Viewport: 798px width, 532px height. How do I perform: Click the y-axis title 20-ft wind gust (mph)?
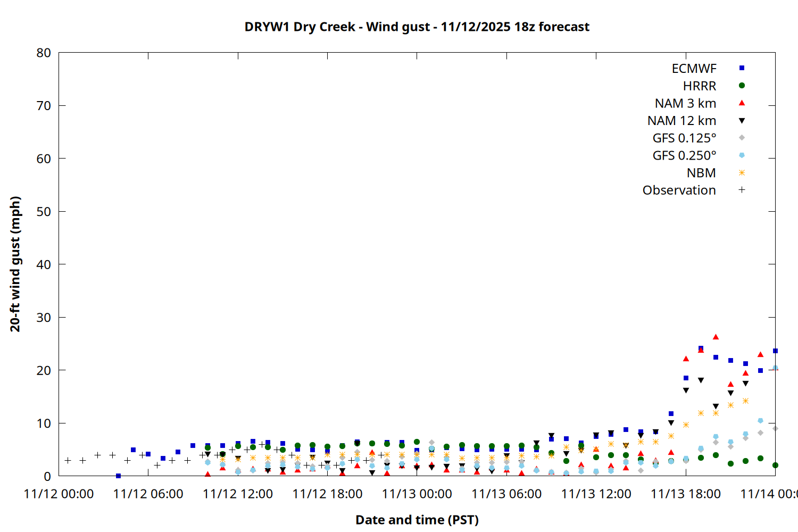pos(15,264)
